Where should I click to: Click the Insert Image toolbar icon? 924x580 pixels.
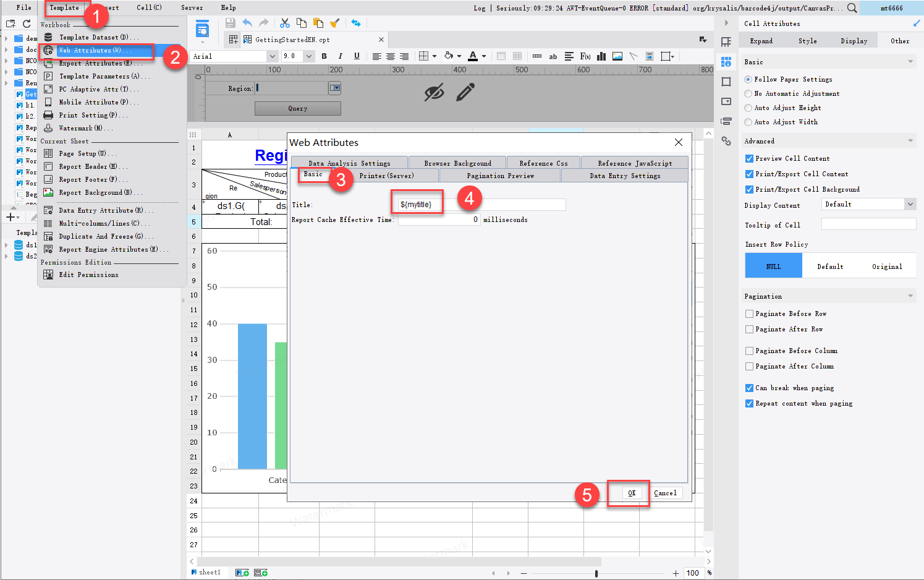[617, 56]
